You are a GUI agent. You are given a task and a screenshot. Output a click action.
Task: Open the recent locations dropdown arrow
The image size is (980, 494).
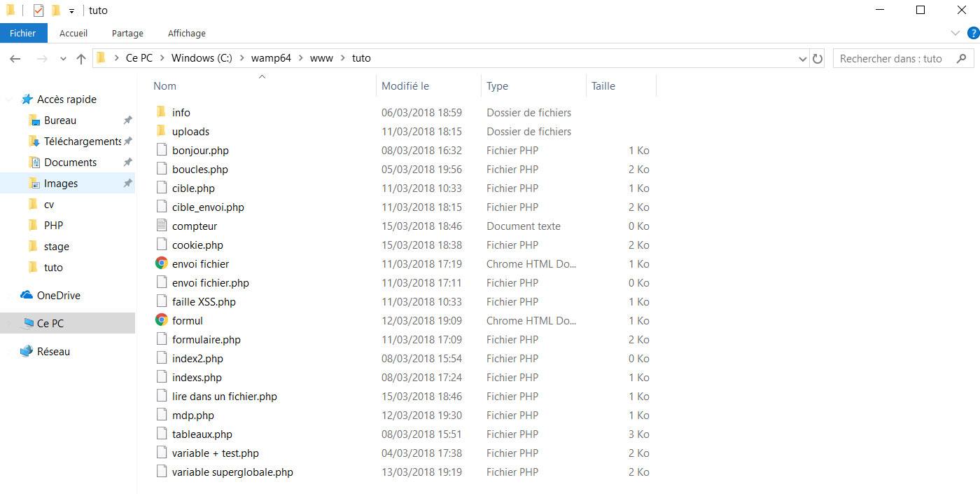(63, 59)
